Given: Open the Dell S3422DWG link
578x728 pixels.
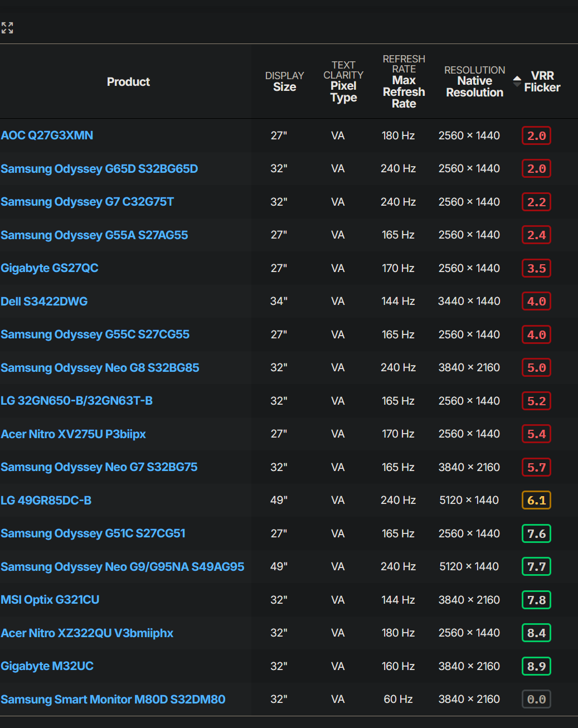Looking at the screenshot, I should coord(44,302).
